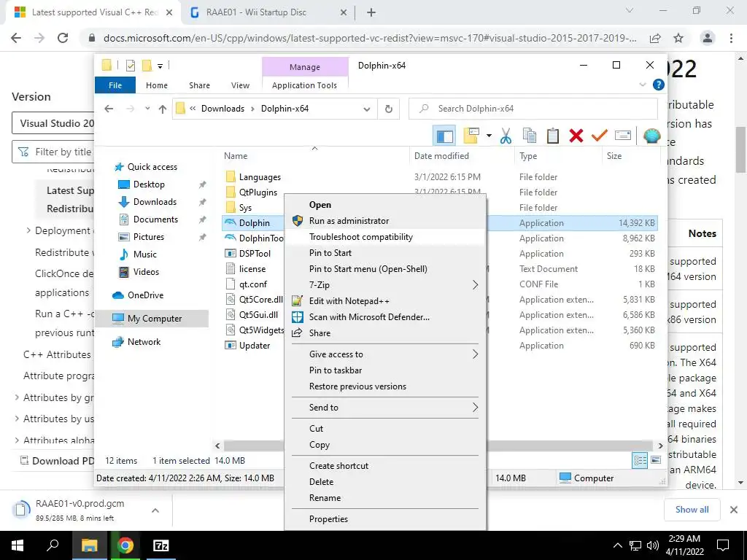Open recent locations dropdown arrow
747x560 pixels.
(147, 109)
